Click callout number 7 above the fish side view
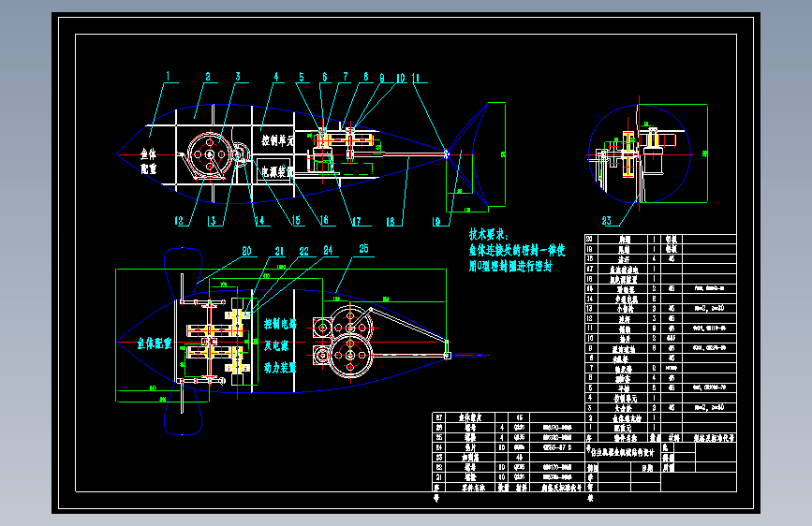812x526 pixels. (x=346, y=77)
